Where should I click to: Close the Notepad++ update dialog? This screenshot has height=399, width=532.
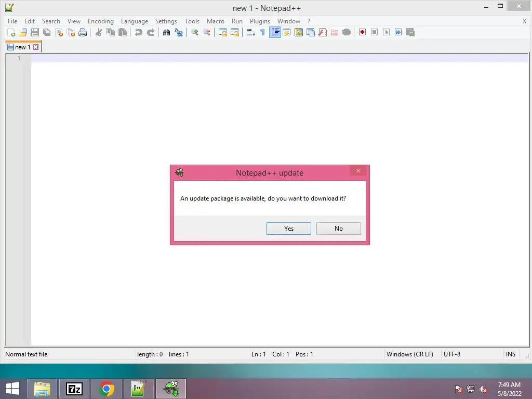(x=358, y=170)
